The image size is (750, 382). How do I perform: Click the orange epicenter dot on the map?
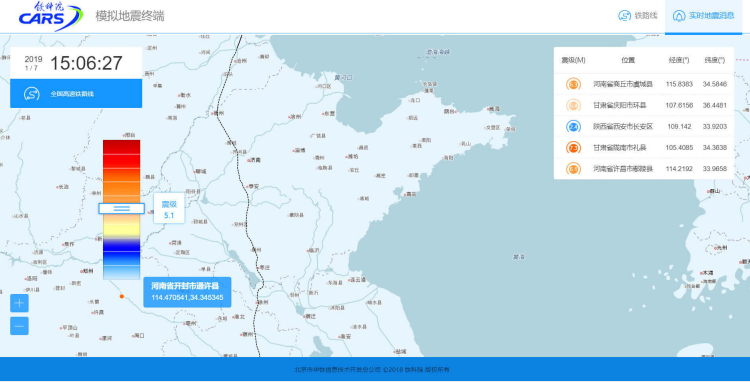pyautogui.click(x=121, y=296)
